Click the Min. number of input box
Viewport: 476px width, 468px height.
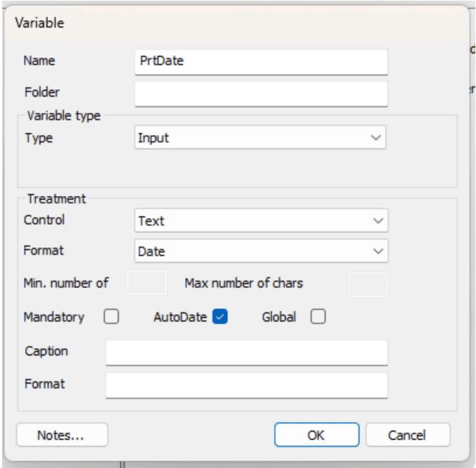pos(147,282)
